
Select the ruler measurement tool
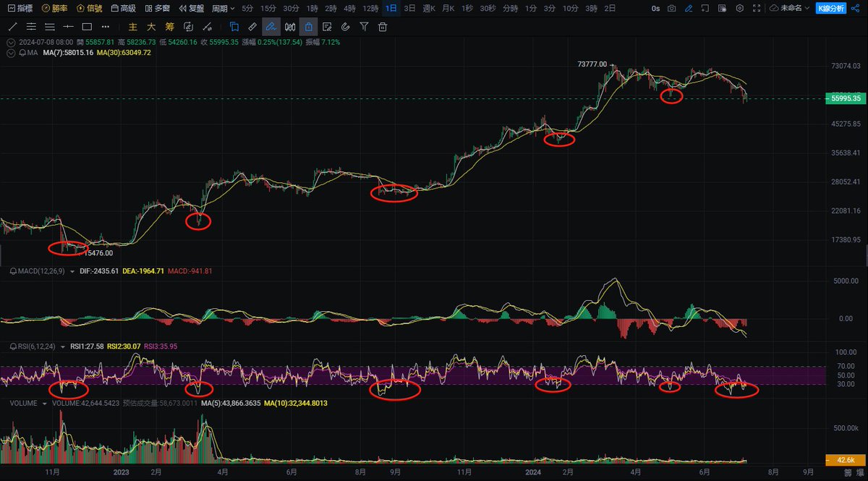coord(252,27)
